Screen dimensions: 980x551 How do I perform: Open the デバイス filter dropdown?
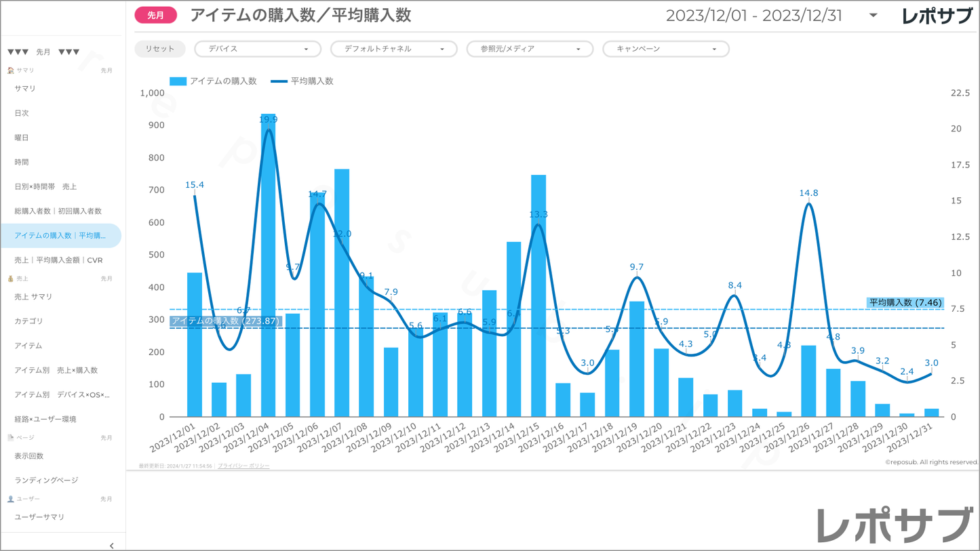pos(257,49)
